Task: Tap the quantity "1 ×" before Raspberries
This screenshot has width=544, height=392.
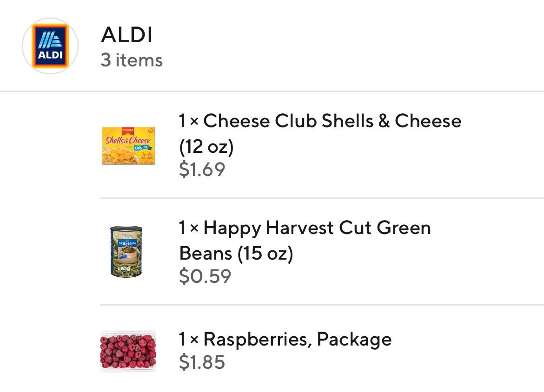Action: pos(189,340)
